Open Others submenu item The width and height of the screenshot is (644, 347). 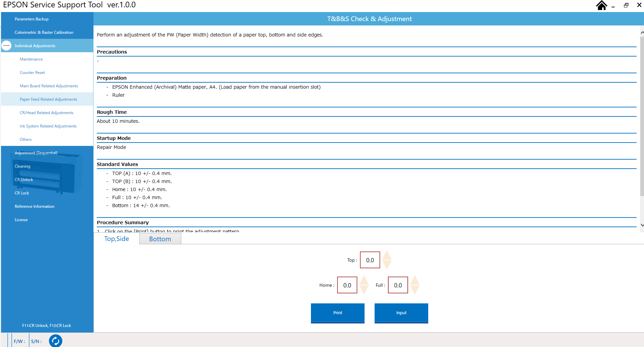tap(47, 140)
